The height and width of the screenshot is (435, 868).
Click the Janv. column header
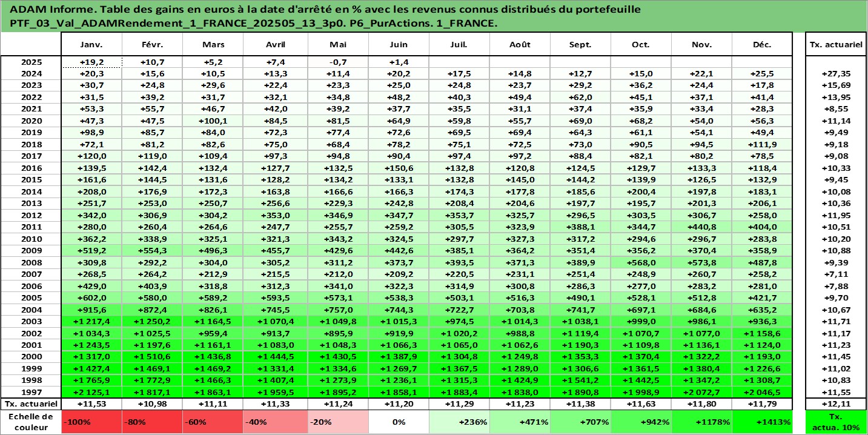point(92,45)
